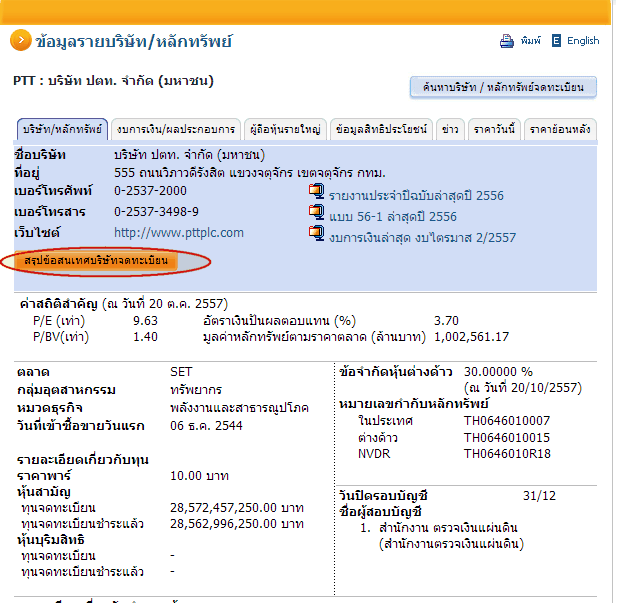Click สรุปข้อสนเทศบริษัทจดทะเบียน orange button
Viewport: 617px width, 603px height.
click(x=96, y=261)
